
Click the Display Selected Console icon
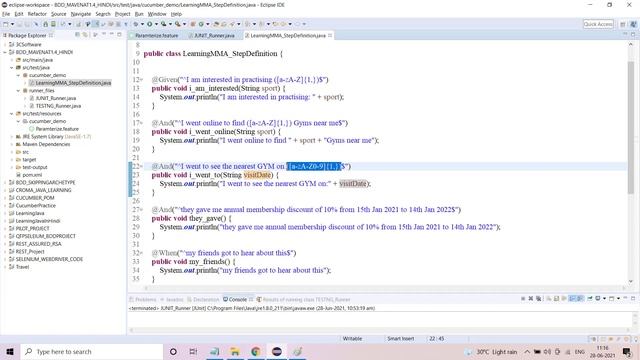[x=598, y=299]
